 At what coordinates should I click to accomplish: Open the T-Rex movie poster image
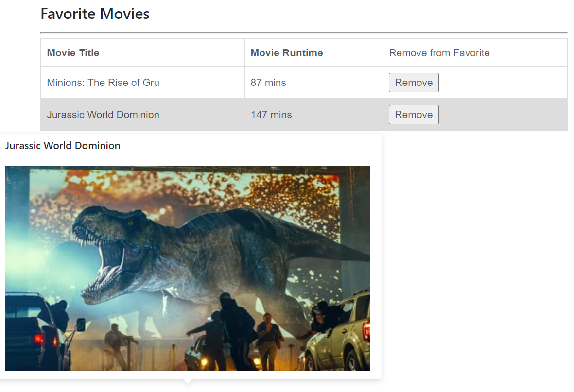188,268
